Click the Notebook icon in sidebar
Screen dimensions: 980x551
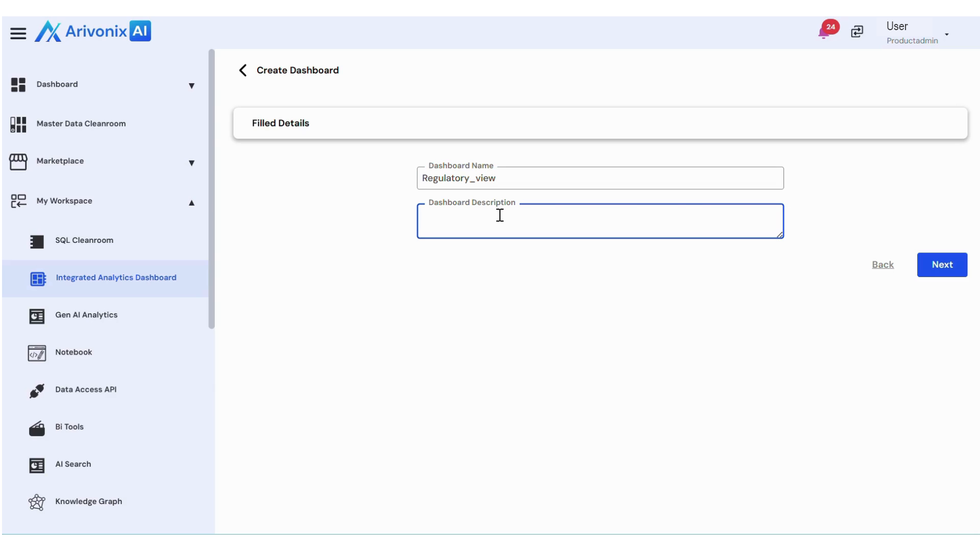pos(37,353)
